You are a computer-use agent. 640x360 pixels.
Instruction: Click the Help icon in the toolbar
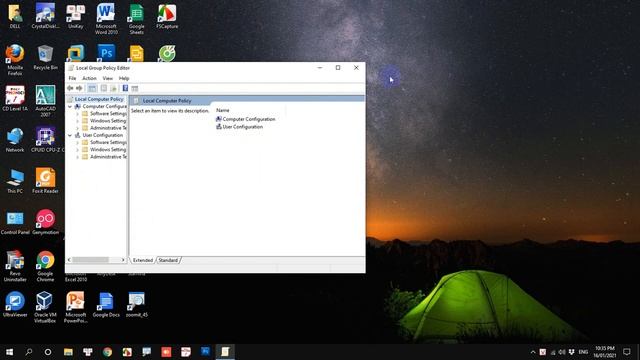click(x=125, y=88)
